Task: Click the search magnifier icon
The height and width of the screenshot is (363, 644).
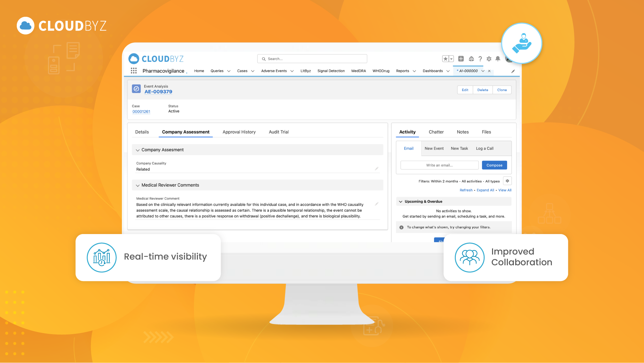Action: click(x=264, y=59)
